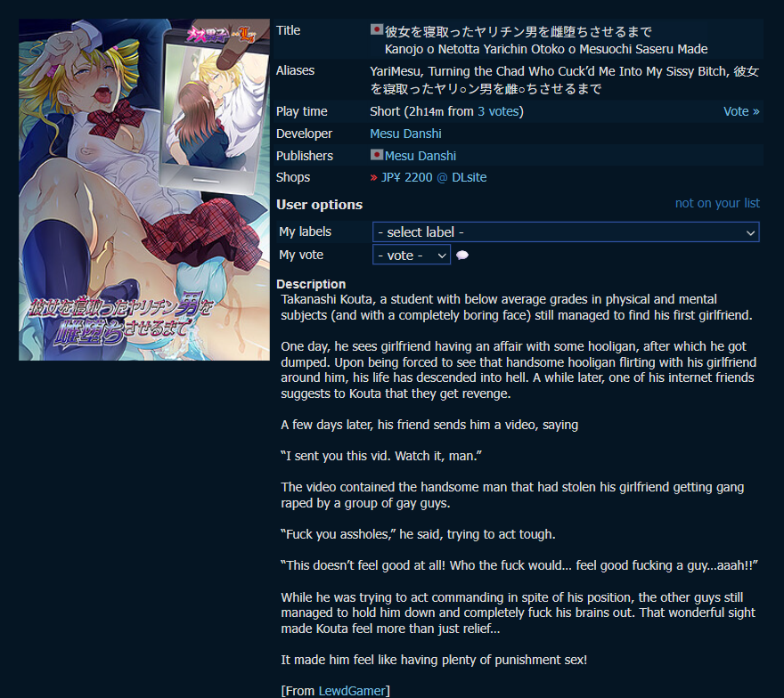
Task: Click the Japan flag icon beside the title
Action: 377,30
